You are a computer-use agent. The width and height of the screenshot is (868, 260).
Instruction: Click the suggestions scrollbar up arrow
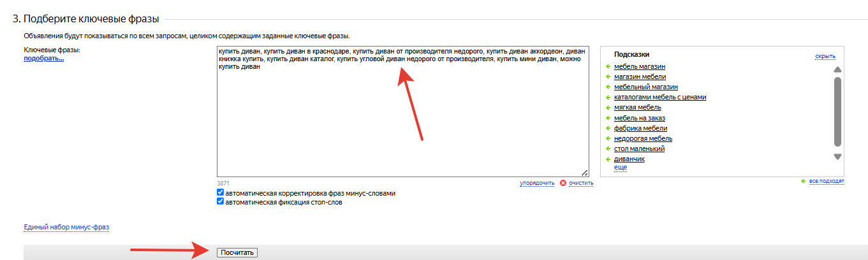pyautogui.click(x=838, y=69)
